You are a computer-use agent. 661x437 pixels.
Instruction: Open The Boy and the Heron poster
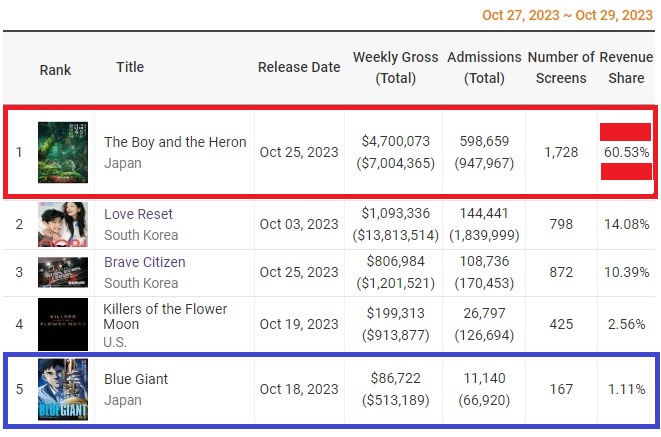[x=63, y=152]
